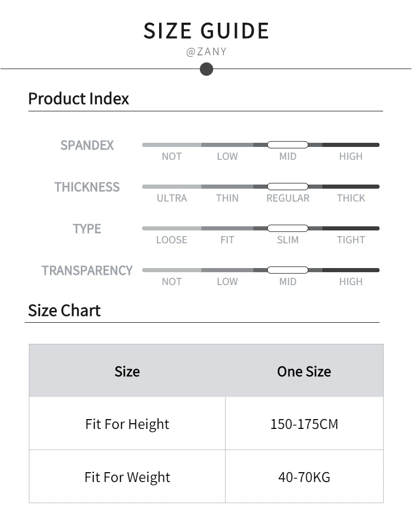
Task: Select HIGH on the Spandex scale
Action: pos(351,156)
